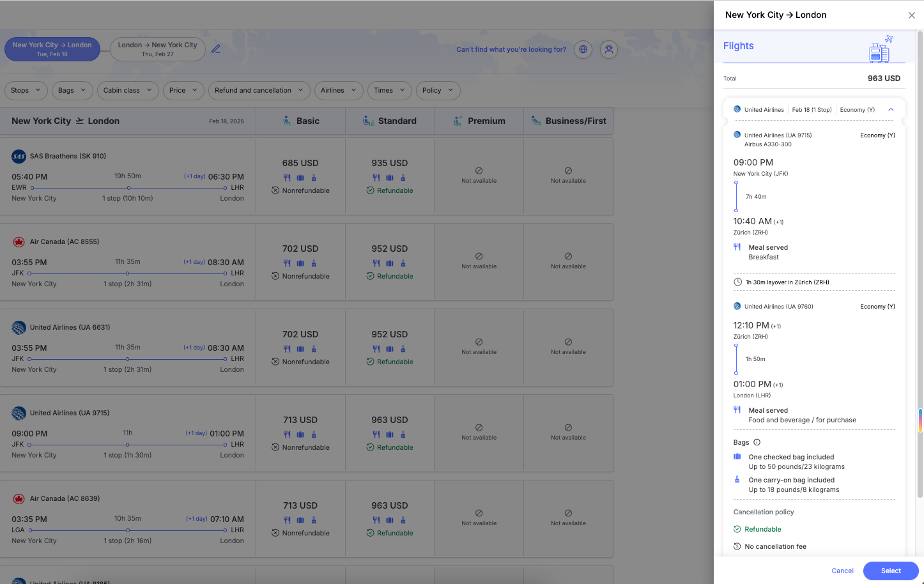Click the carry-on bag icon in Bags section
This screenshot has height=584, width=924.
(737, 480)
